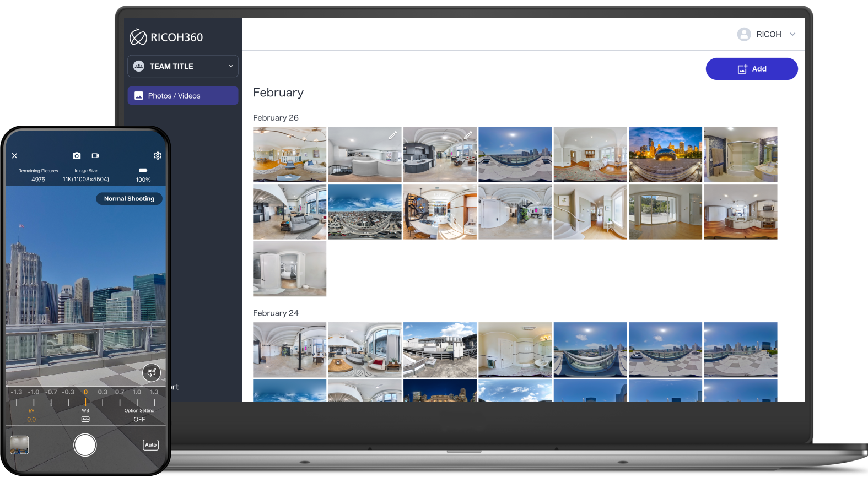Click the RICOH user avatar icon
This screenshot has height=499, width=868.
(x=744, y=34)
